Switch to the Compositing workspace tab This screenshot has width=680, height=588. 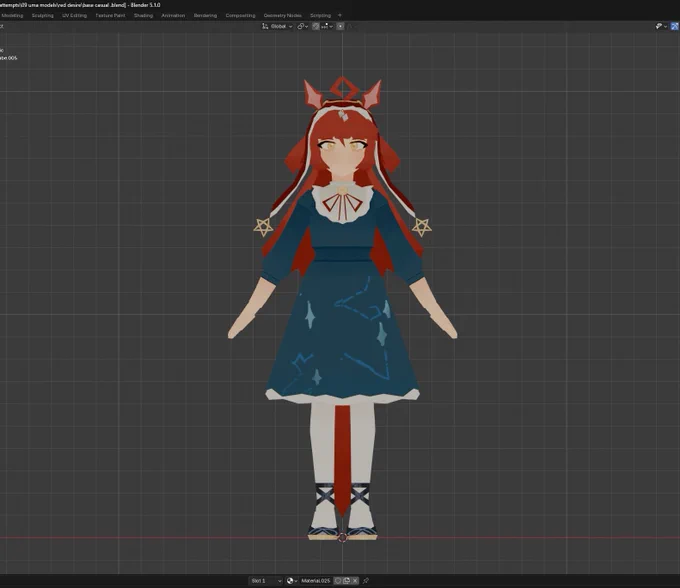point(240,15)
